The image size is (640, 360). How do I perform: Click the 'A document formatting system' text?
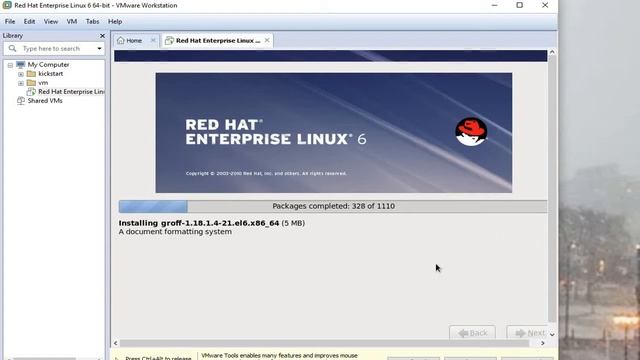175,231
